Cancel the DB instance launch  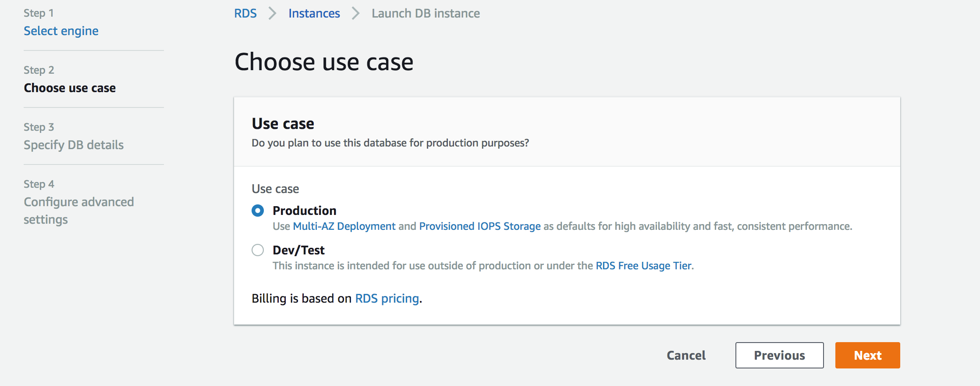tap(686, 355)
